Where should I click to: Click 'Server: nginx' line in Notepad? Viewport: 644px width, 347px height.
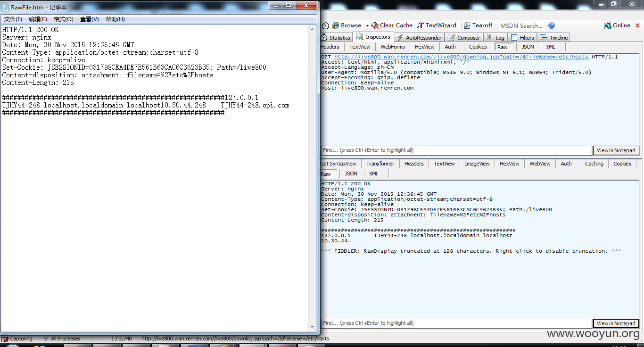(x=27, y=37)
